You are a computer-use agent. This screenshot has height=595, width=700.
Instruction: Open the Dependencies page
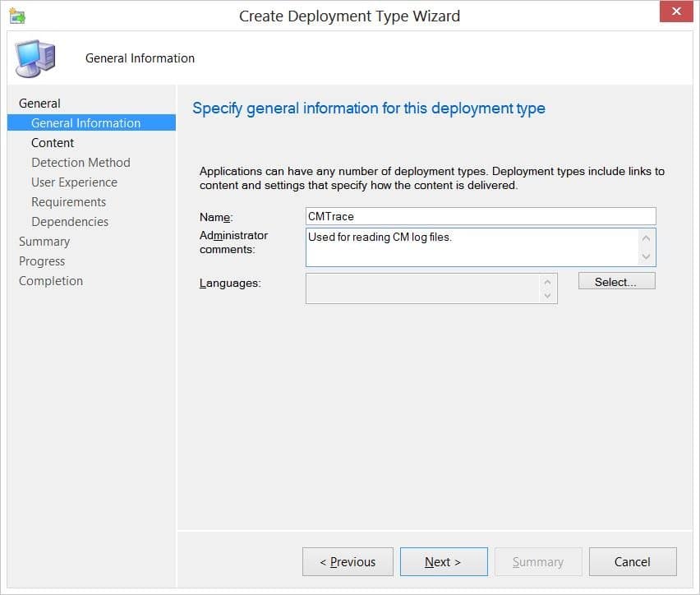point(69,221)
